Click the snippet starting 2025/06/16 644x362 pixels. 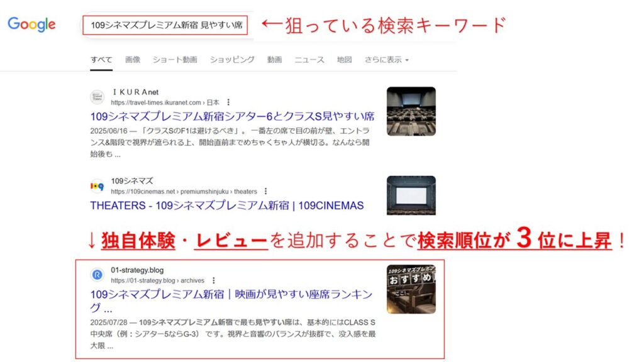pyautogui.click(x=230, y=143)
